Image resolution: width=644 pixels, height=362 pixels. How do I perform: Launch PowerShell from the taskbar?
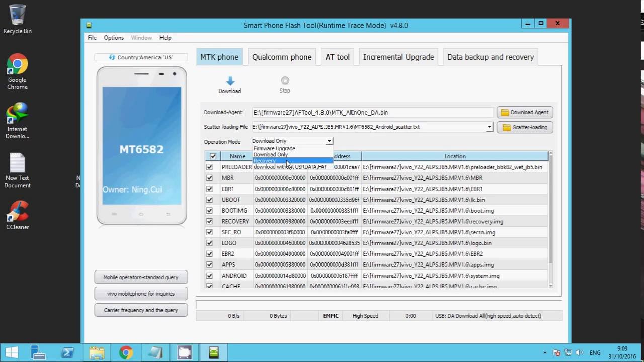68,353
